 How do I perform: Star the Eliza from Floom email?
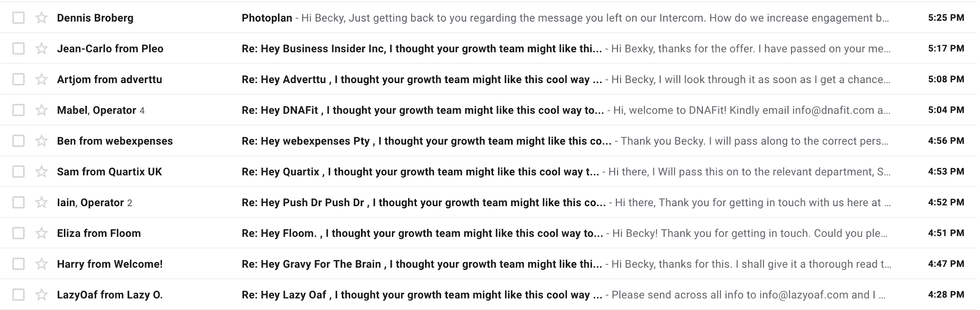[x=41, y=233]
